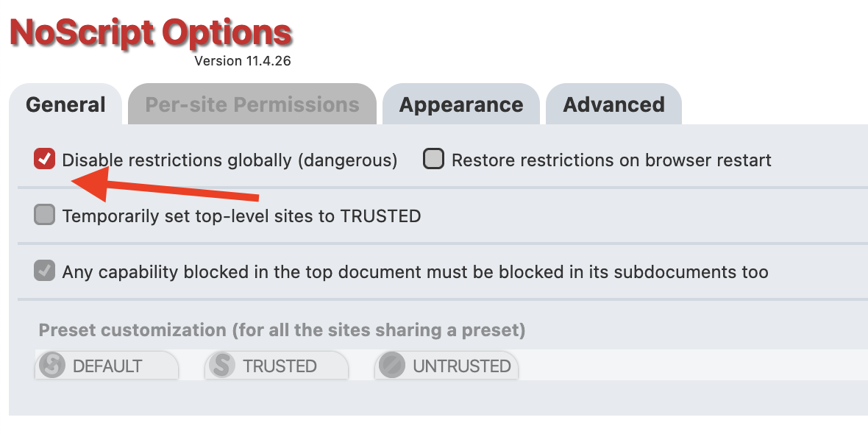
Task: Open the Advanced tab
Action: [x=614, y=104]
